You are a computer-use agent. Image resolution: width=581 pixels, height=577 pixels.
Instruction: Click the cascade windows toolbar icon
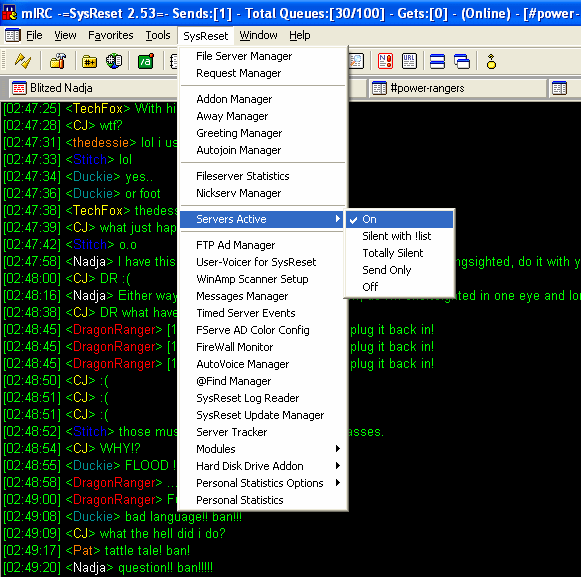[462, 61]
